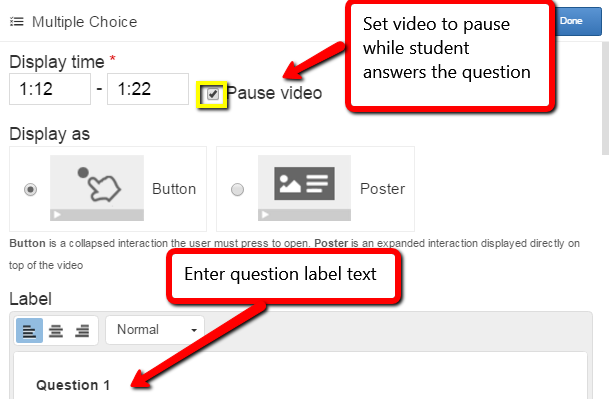The width and height of the screenshot is (609, 399).
Task: Click the Poster display type thumbnail
Action: pos(304,188)
